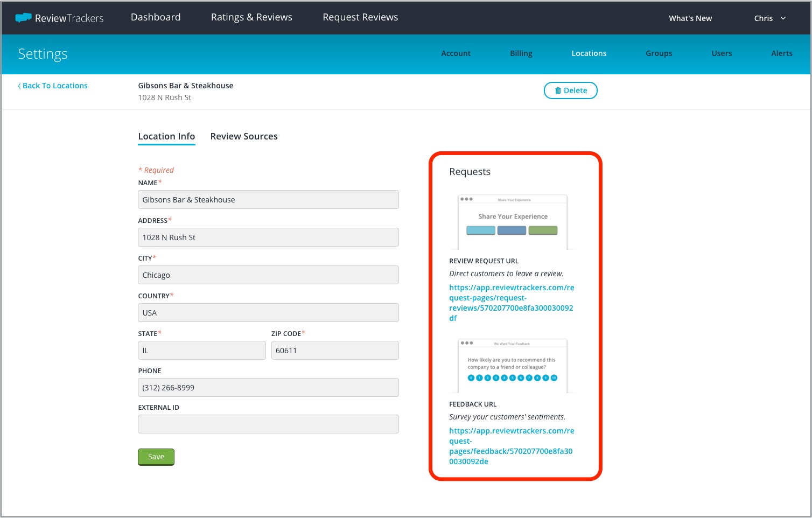Image resolution: width=812 pixels, height=518 pixels.
Task: Select the Locations settings tab
Action: click(589, 53)
